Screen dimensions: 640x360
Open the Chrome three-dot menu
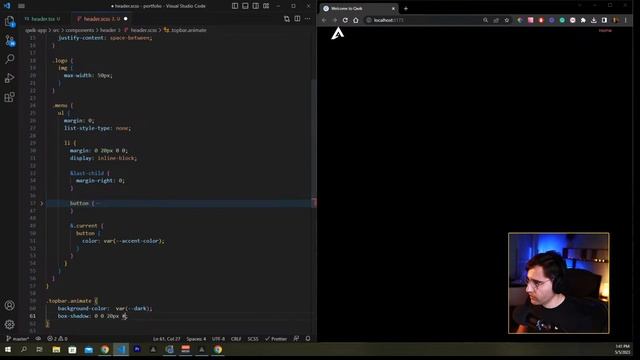pyautogui.click(x=626, y=20)
